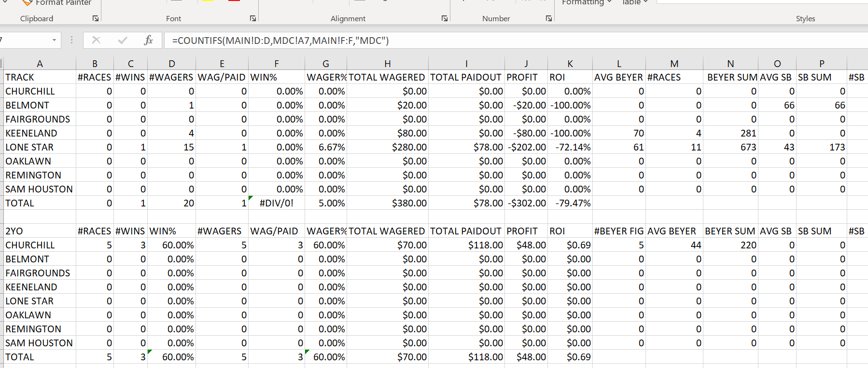Select the $0.69 ROI cell in bottom TOTAL row
Screen dimensions: 868x368
tap(570, 357)
